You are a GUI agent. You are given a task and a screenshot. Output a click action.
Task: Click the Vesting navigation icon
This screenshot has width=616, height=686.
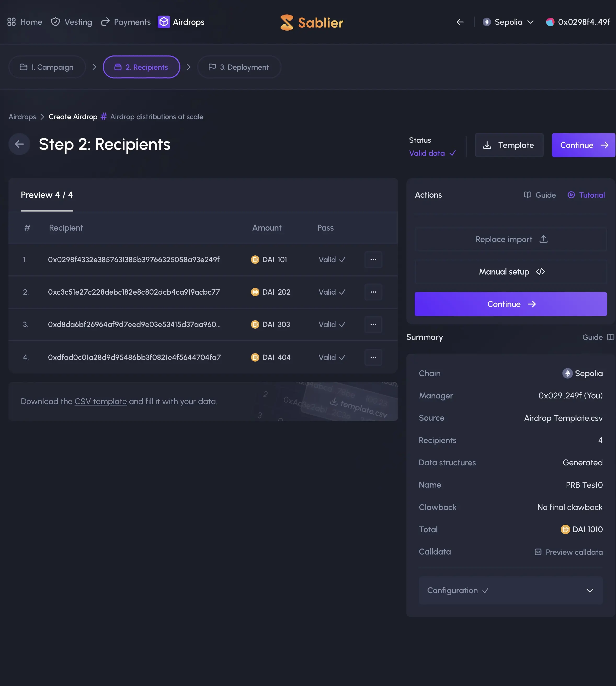[55, 22]
